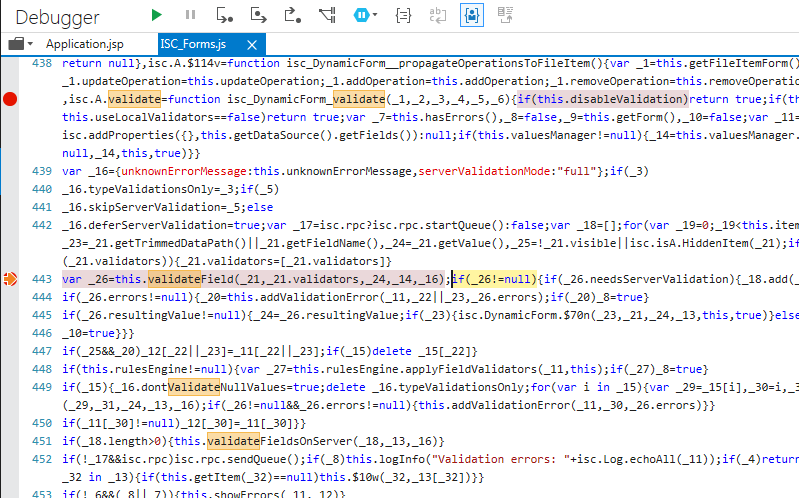Click the rightmost toolbar document list icon

pyautogui.click(x=506, y=15)
